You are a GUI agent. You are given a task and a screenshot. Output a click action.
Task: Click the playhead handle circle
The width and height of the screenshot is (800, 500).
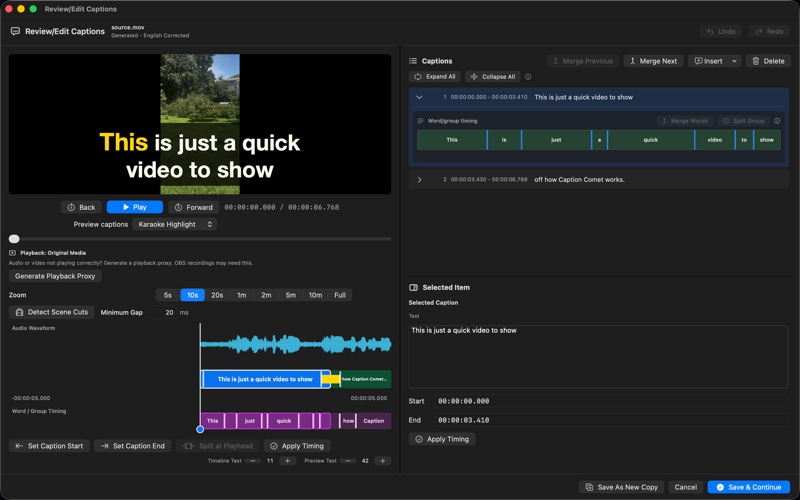click(x=200, y=429)
